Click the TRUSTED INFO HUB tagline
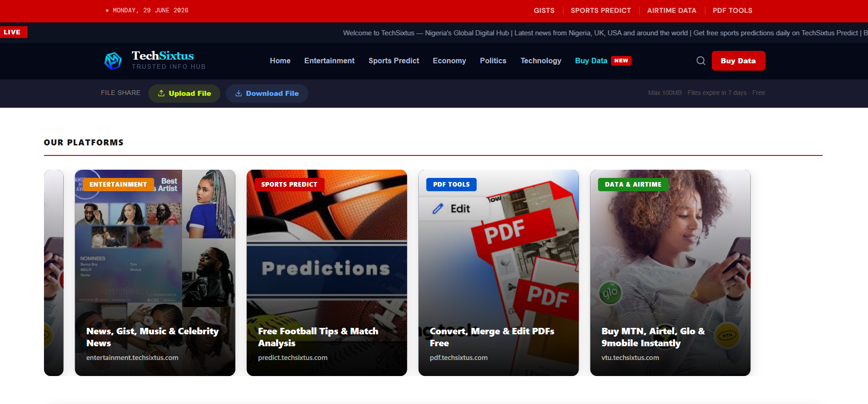868x404 pixels. click(x=169, y=67)
